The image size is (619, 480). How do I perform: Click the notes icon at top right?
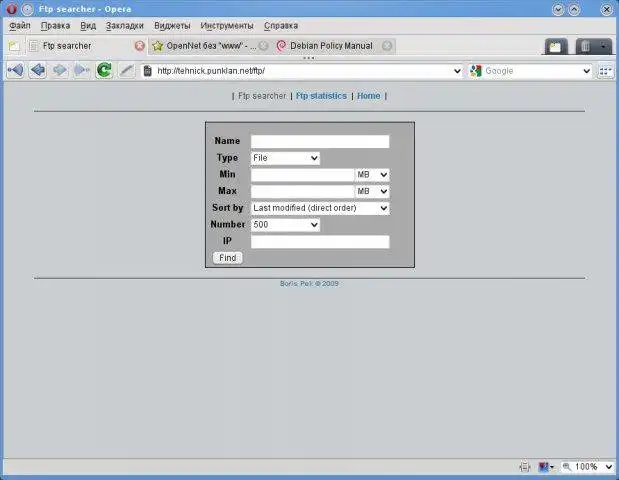pos(556,46)
